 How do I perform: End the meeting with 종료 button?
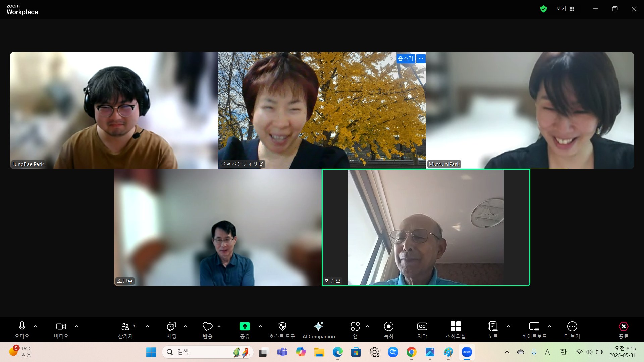623,330
